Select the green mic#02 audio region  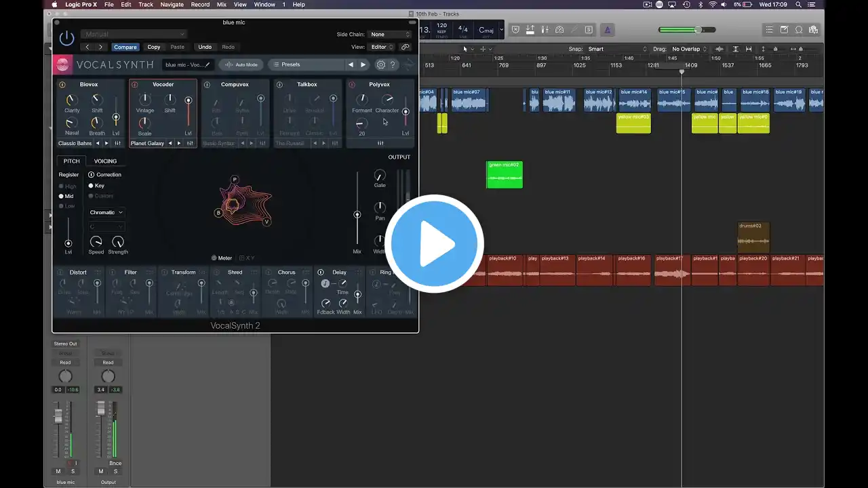(x=505, y=174)
